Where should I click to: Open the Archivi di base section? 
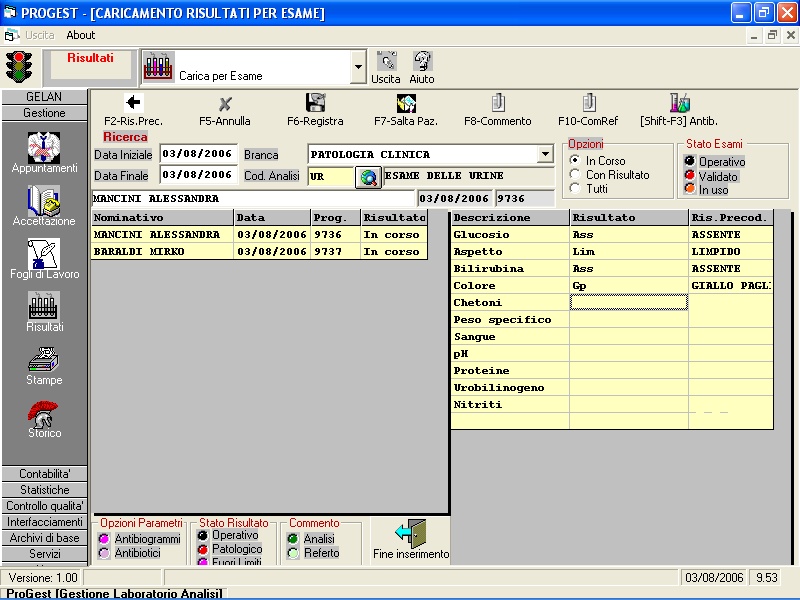[x=44, y=538]
